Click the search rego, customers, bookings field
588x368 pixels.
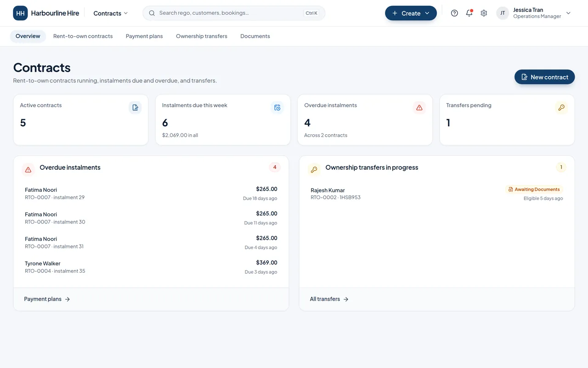click(234, 13)
